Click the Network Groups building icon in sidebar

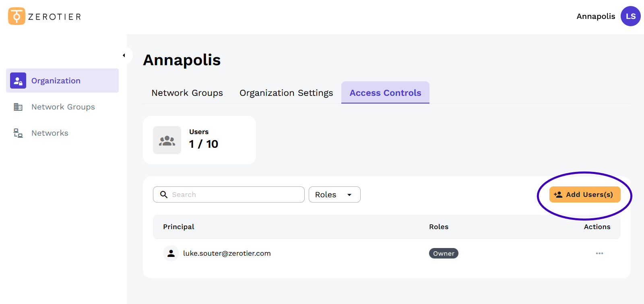click(18, 107)
